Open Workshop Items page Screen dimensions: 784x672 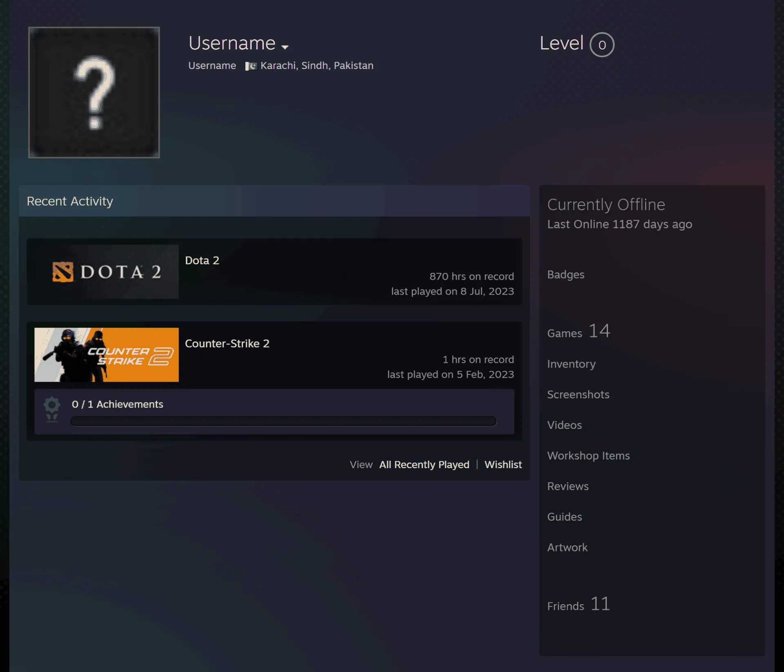pos(588,456)
